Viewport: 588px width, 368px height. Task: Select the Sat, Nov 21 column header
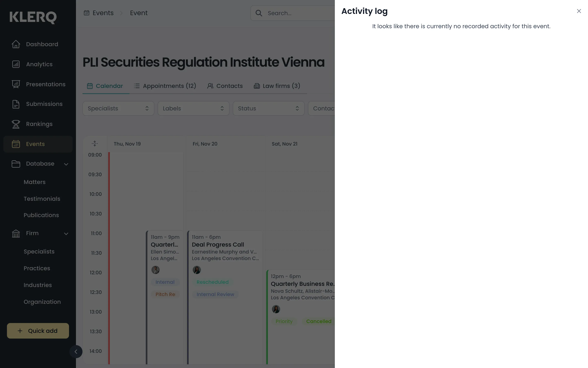pyautogui.click(x=285, y=144)
